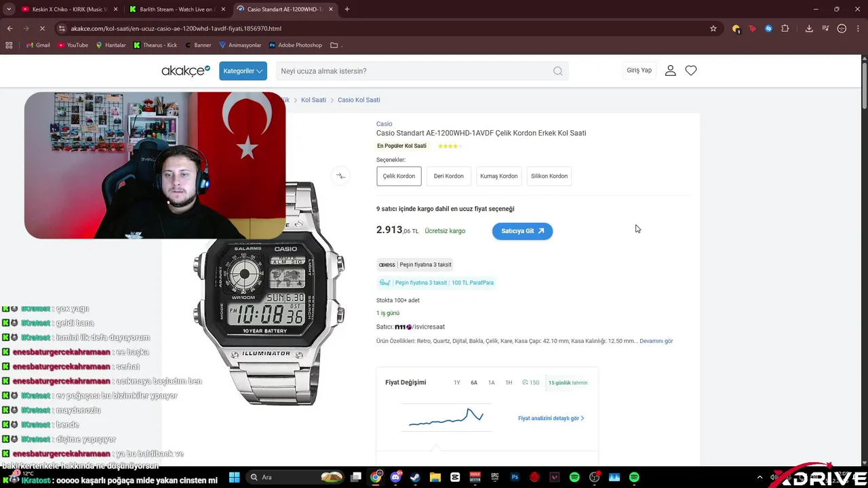Viewport: 868px width, 488px height.
Task: Open the Haritalar bookmark
Action: click(111, 45)
